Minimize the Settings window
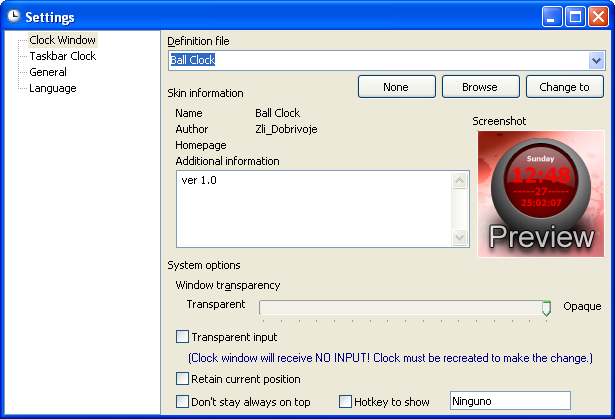The height and width of the screenshot is (419, 615). point(552,16)
